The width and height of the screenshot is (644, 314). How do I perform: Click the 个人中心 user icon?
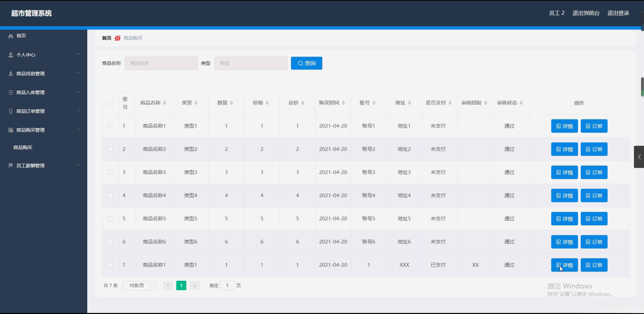click(11, 55)
